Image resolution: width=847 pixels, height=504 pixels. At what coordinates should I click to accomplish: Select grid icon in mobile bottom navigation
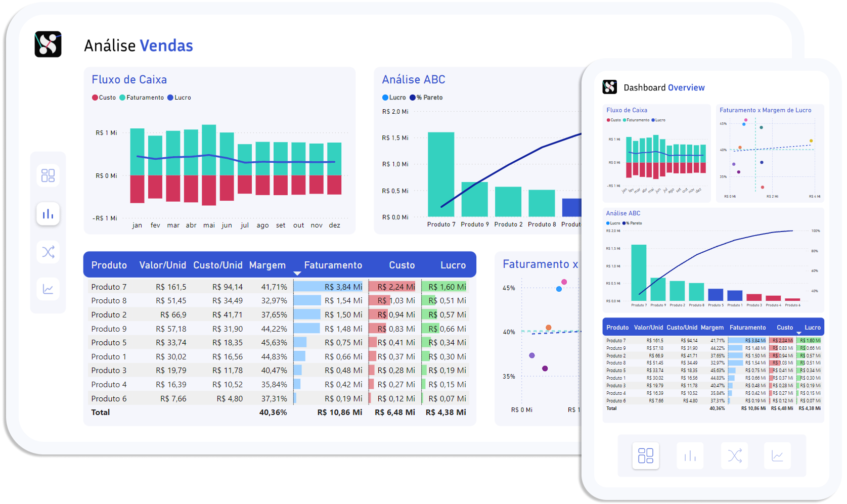tap(646, 455)
